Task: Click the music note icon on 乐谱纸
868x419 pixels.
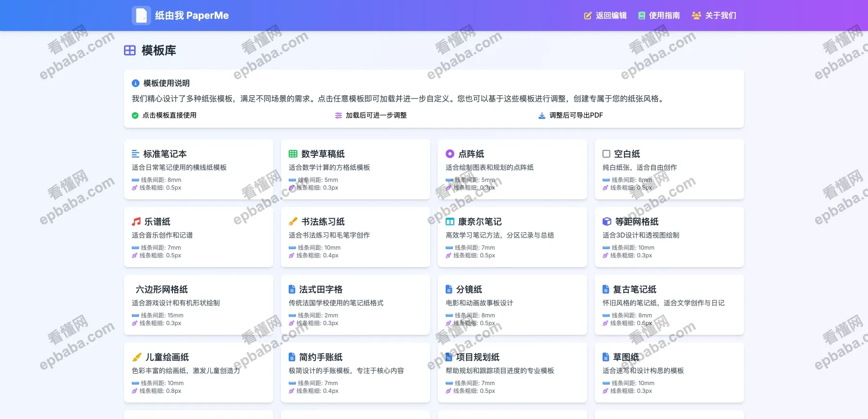Action: tap(136, 222)
